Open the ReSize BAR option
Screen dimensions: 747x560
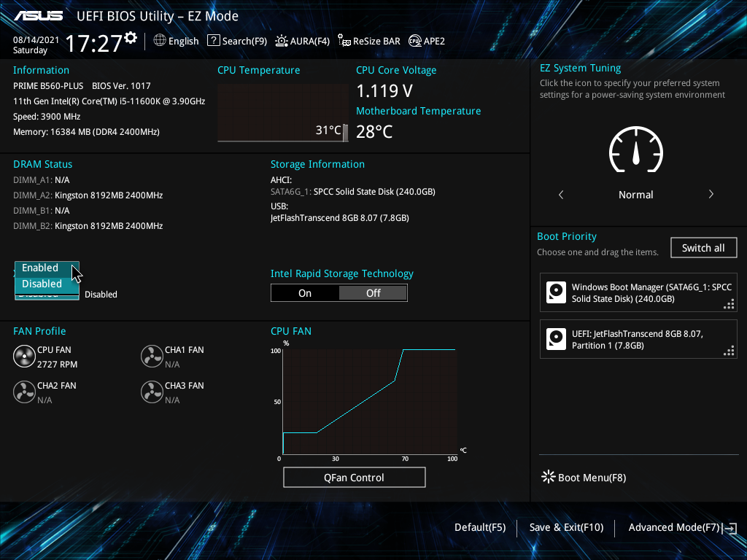click(369, 41)
